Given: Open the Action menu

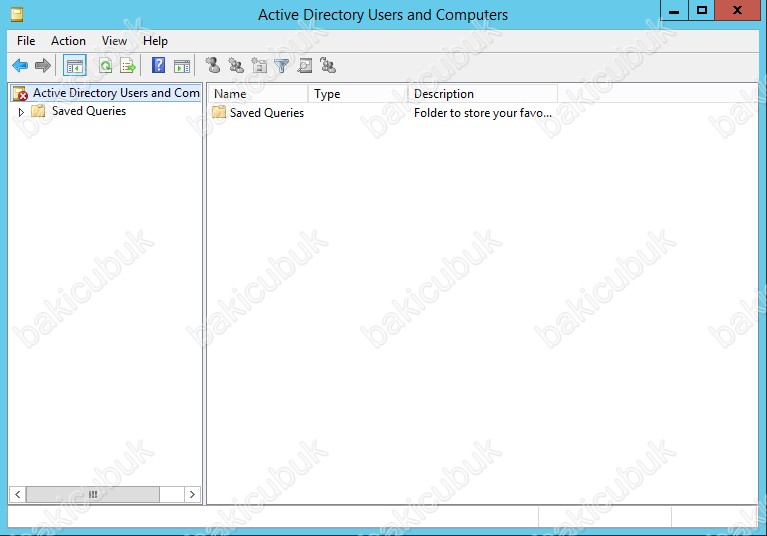Looking at the screenshot, I should tap(68, 41).
